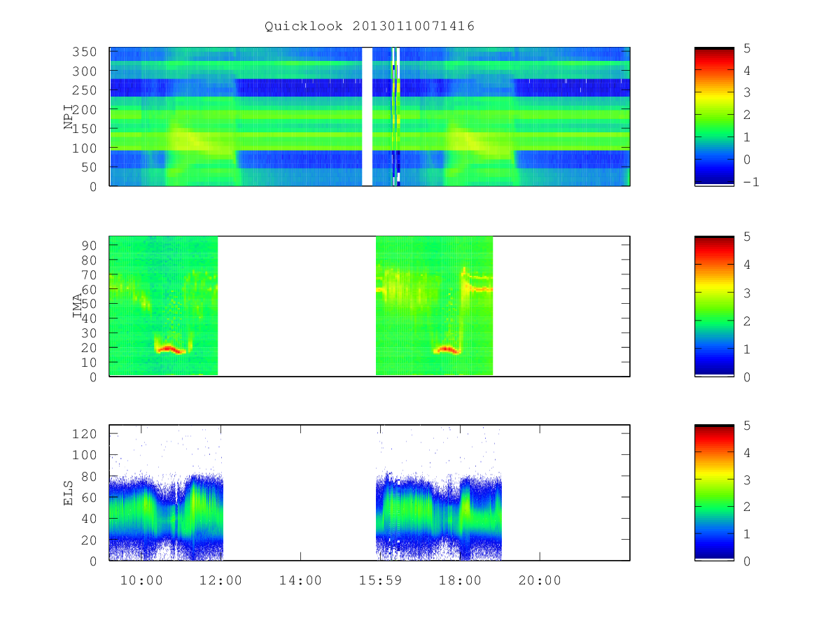Screen dimensions: 840x630
Task: Click the 12:00 time axis label
Action: point(221,580)
